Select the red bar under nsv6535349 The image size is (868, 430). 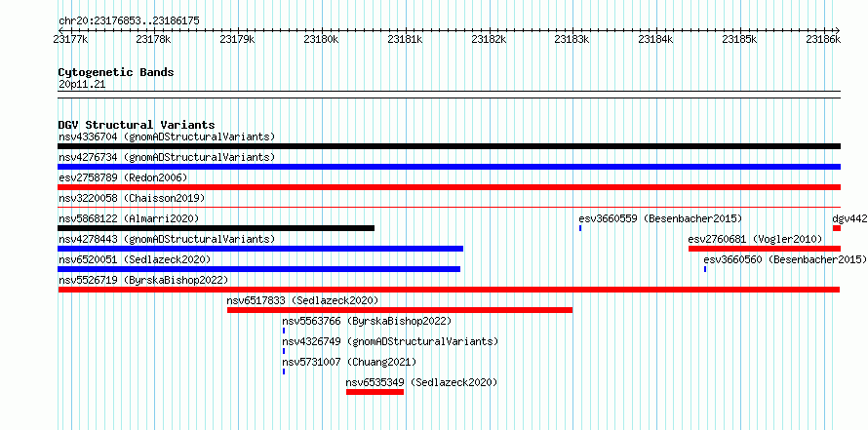pos(375,392)
